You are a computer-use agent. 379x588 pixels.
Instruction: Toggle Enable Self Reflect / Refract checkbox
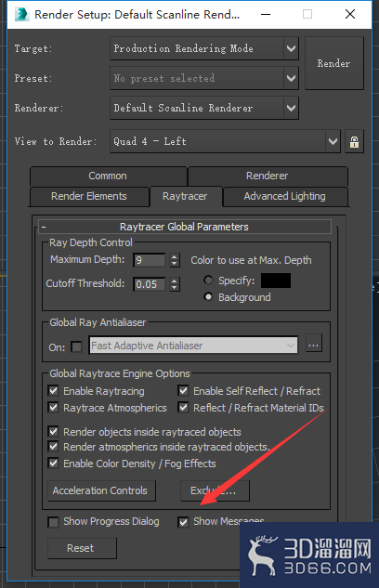click(183, 391)
